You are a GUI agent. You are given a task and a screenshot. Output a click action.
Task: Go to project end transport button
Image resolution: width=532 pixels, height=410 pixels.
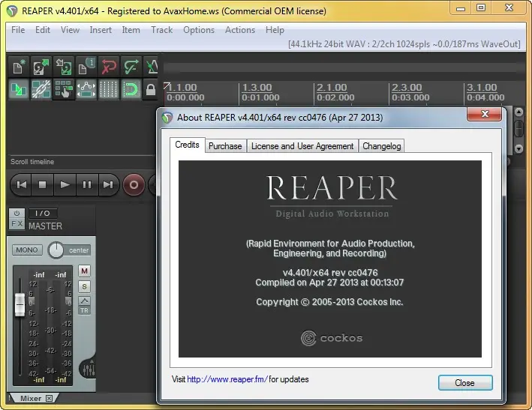click(x=109, y=184)
